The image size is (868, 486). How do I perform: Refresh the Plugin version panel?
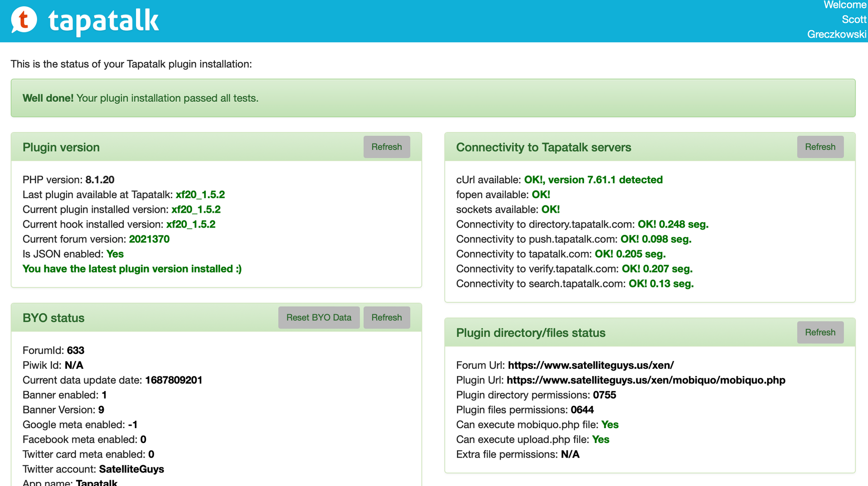coord(387,147)
